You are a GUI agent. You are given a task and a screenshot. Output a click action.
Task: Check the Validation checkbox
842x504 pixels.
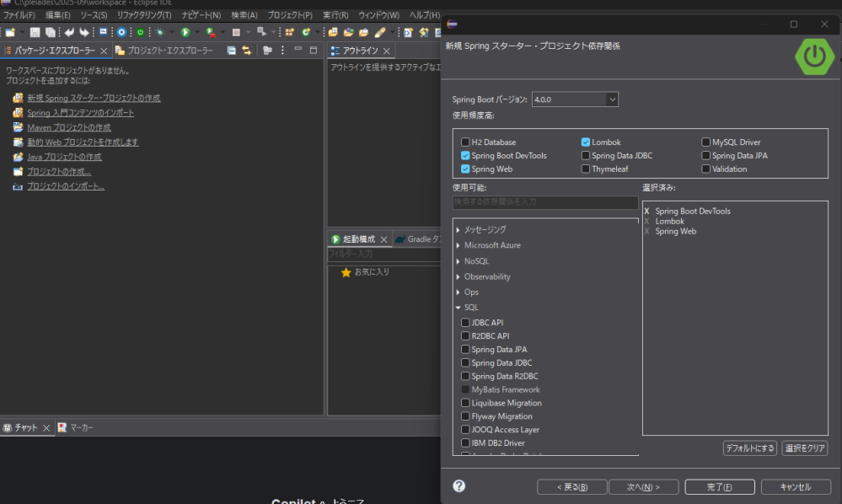click(x=706, y=169)
